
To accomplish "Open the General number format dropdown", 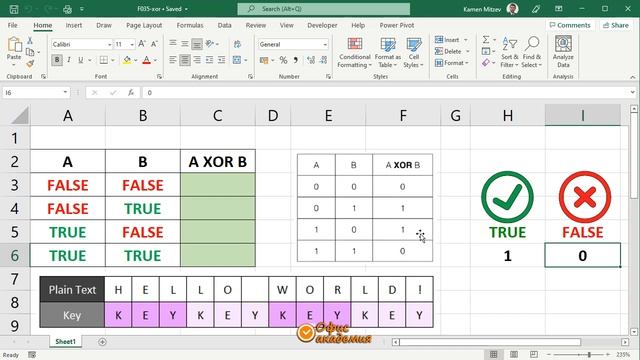I will coord(325,44).
